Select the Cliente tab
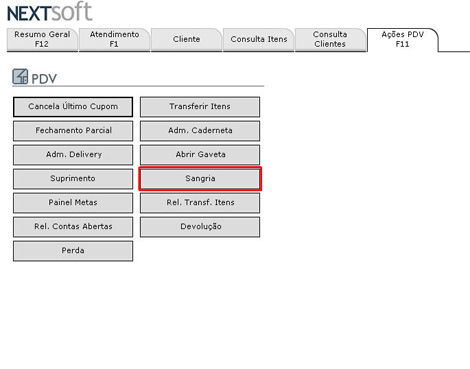 click(x=186, y=39)
